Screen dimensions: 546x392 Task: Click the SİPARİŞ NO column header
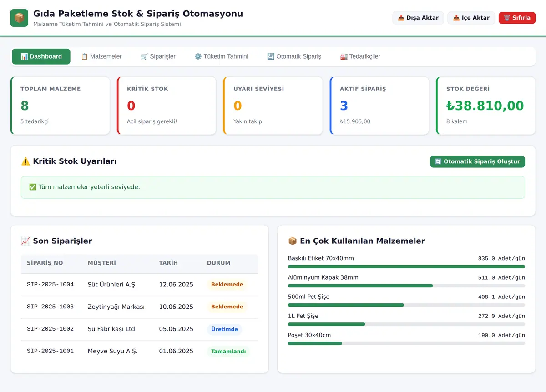point(45,263)
